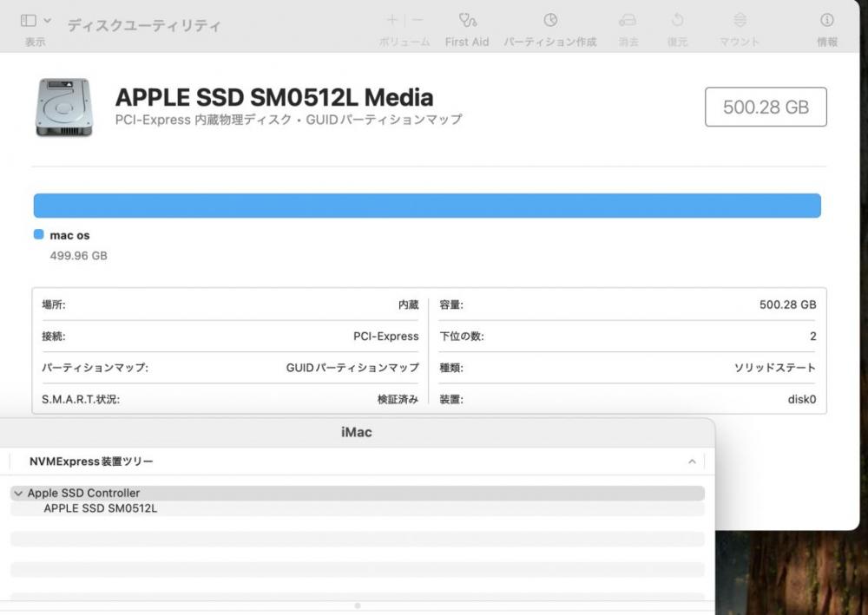Select the blue mac os partition bar

(x=427, y=206)
